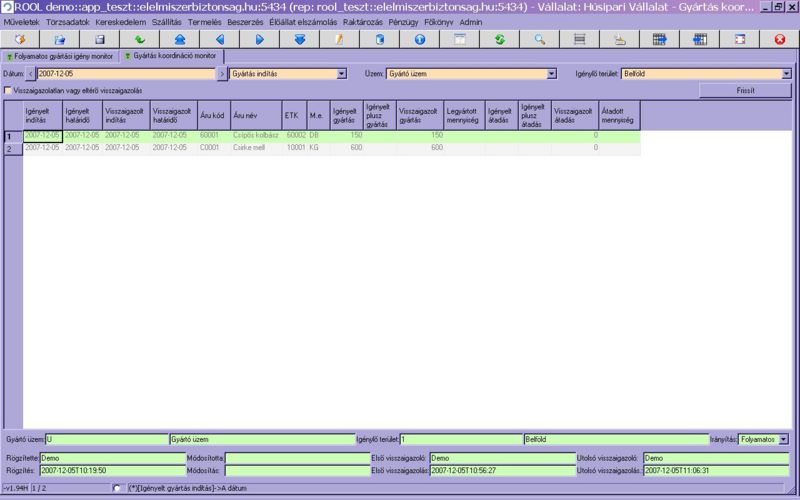Click the blue left arrow toolbar icon
This screenshot has height=500, width=800.
[x=219, y=39]
